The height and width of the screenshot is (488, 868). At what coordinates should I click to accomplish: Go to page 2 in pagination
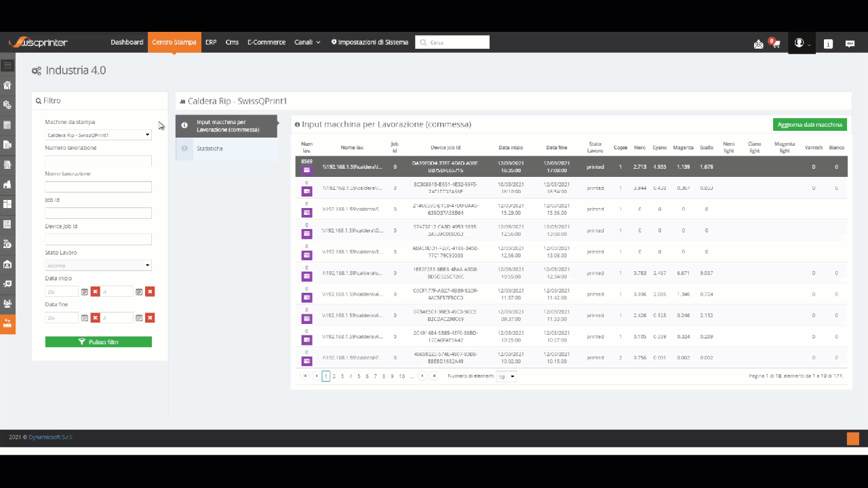(334, 376)
